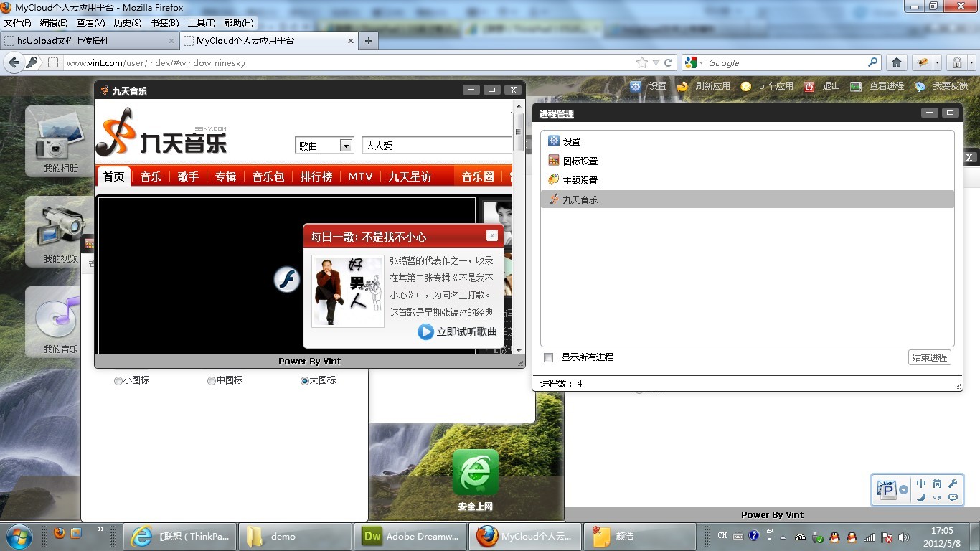The image size is (980, 551).
Task: Select the 小图标 radio option
Action: [x=118, y=381]
